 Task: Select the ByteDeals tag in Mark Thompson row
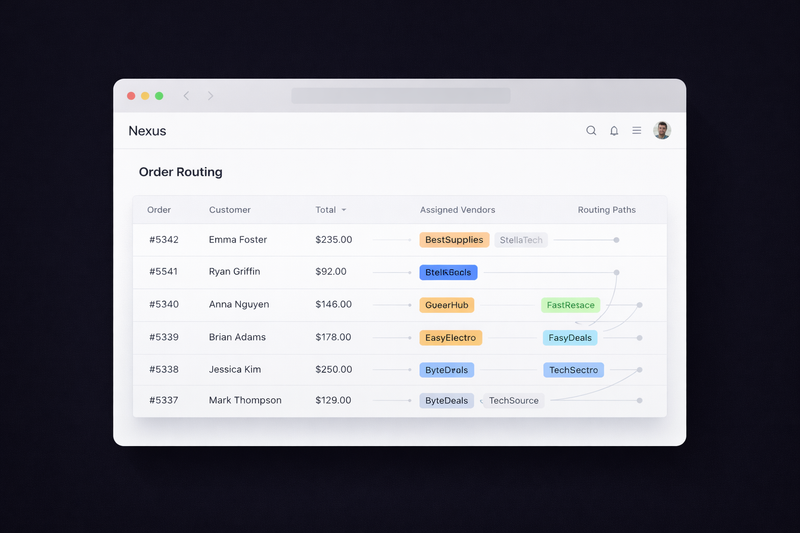(x=446, y=400)
